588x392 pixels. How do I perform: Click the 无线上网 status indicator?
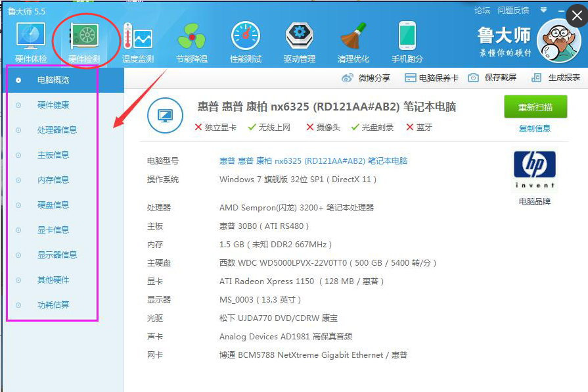[x=269, y=128]
